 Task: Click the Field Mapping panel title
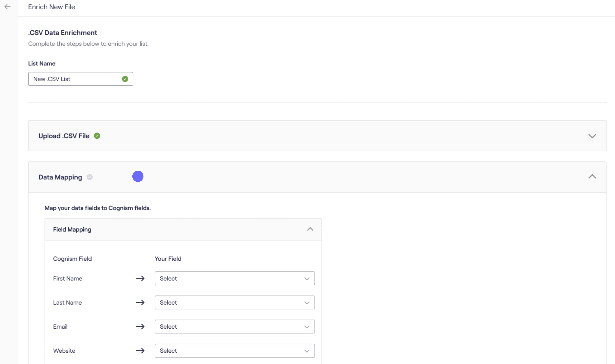click(x=72, y=230)
